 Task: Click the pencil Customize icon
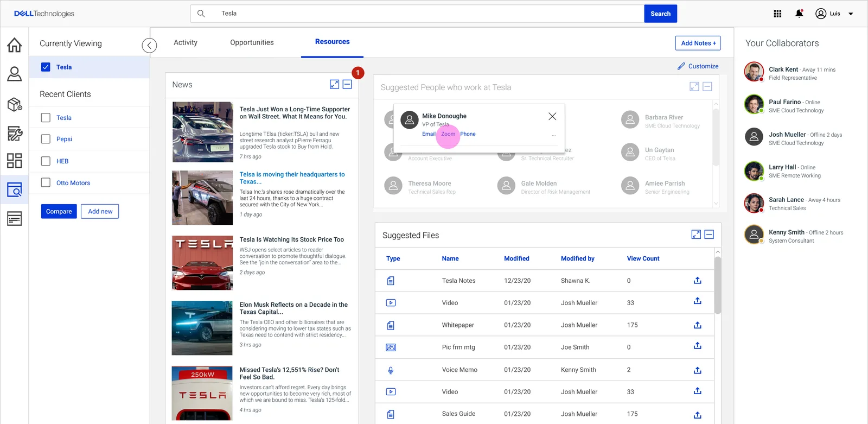pyautogui.click(x=681, y=66)
